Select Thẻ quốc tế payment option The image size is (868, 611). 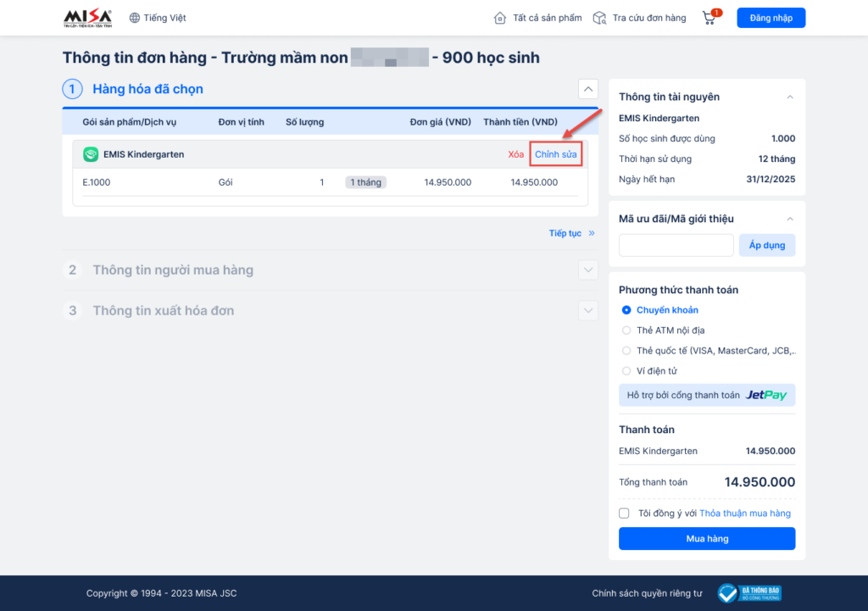626,351
